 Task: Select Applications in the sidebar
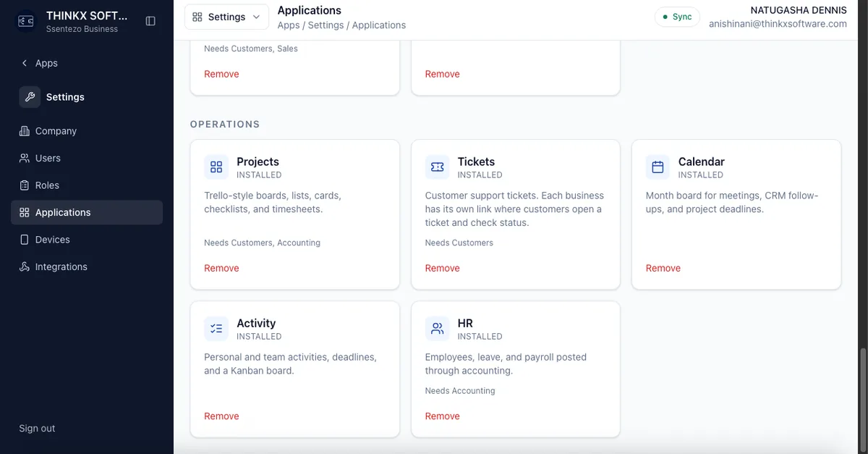(87, 212)
